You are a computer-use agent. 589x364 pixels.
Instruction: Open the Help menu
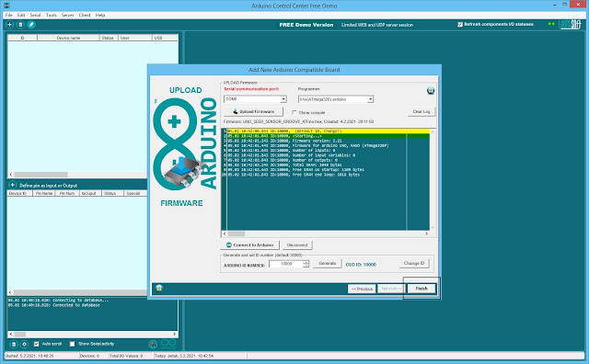point(100,15)
